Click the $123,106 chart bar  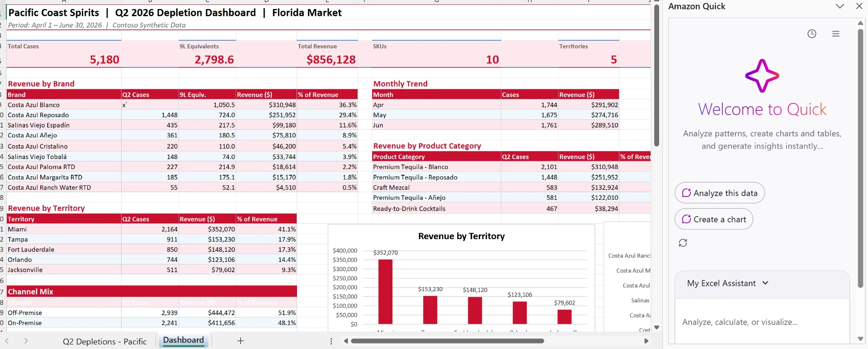519,313
